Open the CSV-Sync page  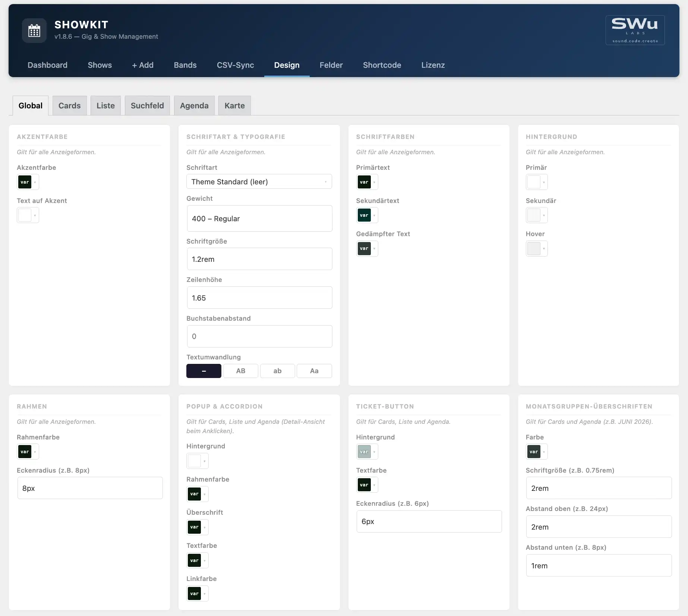coord(236,65)
